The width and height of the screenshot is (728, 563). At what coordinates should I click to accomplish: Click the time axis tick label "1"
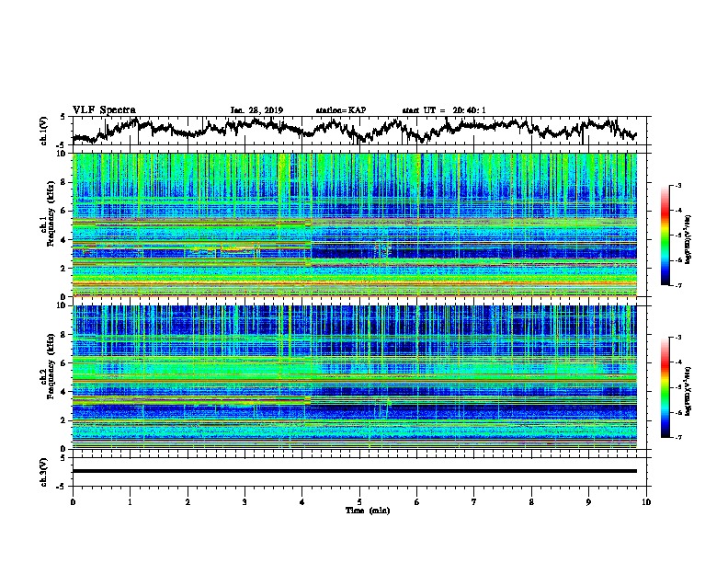[x=130, y=502]
